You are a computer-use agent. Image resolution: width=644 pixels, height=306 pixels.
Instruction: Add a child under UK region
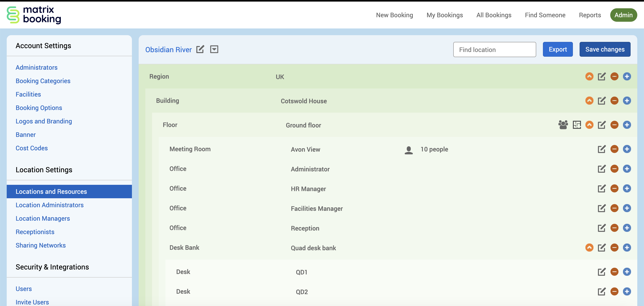(627, 77)
